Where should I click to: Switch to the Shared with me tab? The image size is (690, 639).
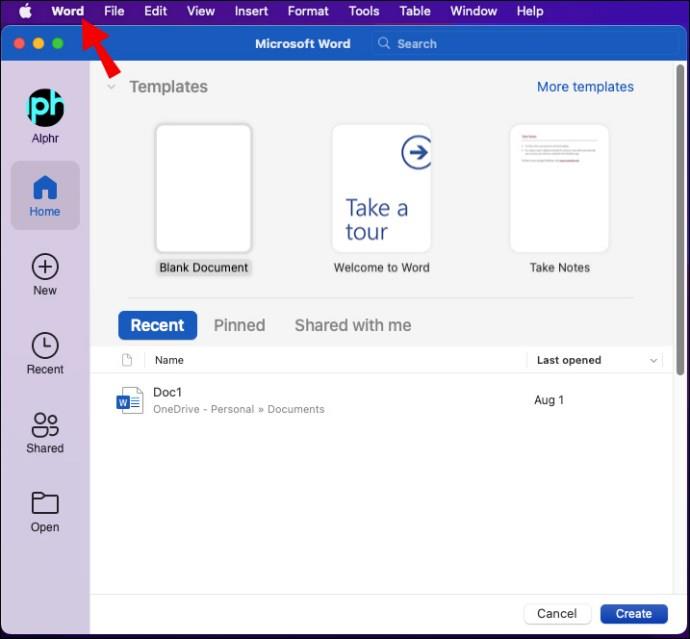353,325
